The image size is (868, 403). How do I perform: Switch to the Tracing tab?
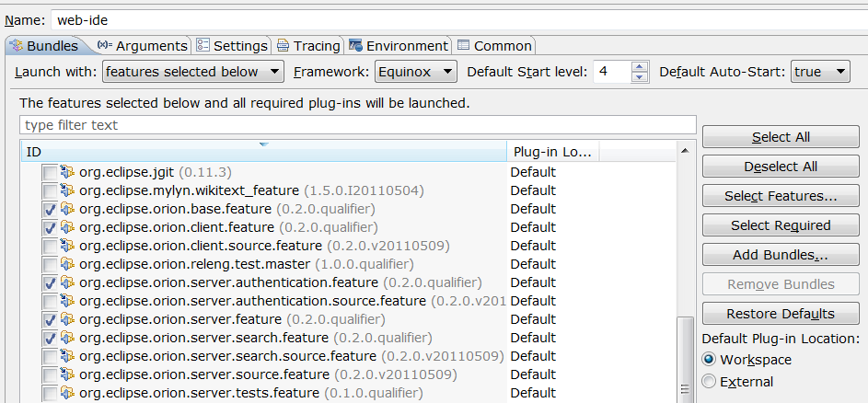pyautogui.click(x=308, y=45)
